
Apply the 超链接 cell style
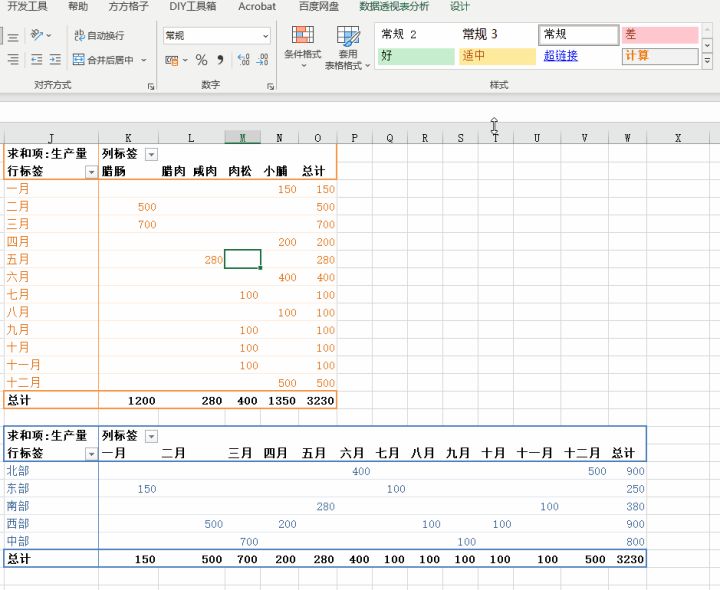(x=561, y=56)
